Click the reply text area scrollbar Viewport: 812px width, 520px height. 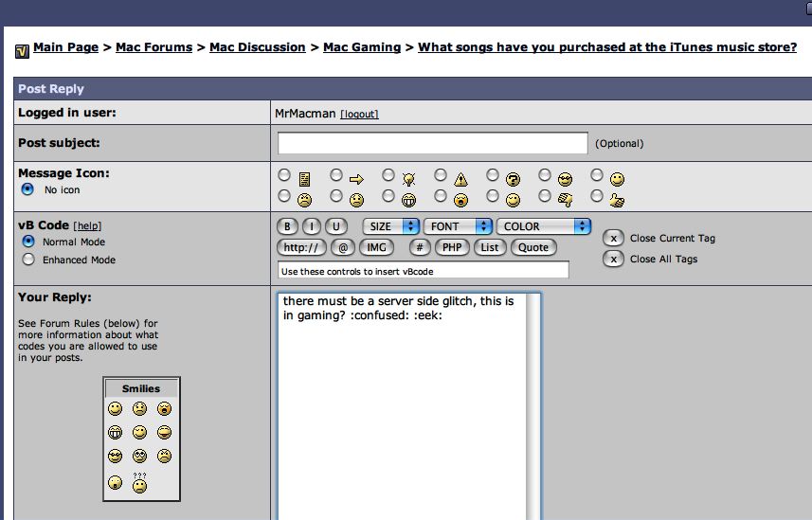click(x=533, y=406)
